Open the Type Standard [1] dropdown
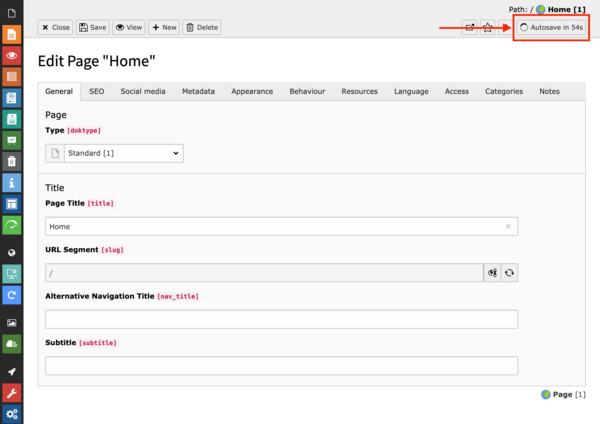 pyautogui.click(x=124, y=153)
